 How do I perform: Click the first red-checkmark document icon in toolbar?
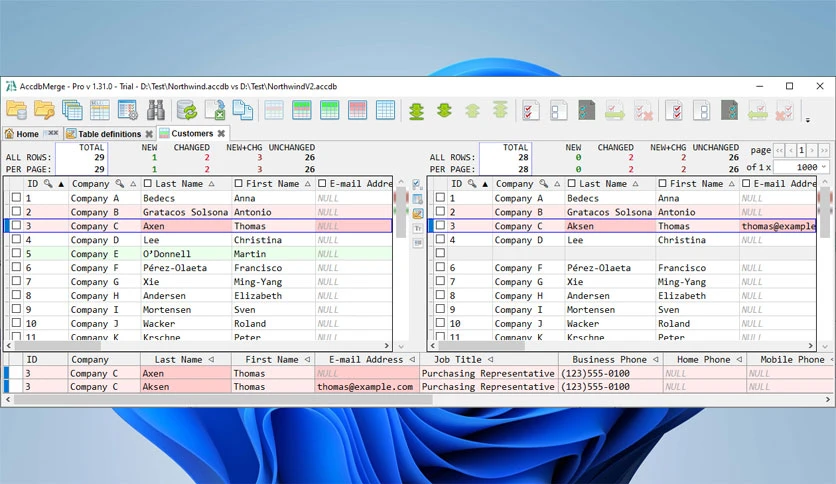point(530,110)
